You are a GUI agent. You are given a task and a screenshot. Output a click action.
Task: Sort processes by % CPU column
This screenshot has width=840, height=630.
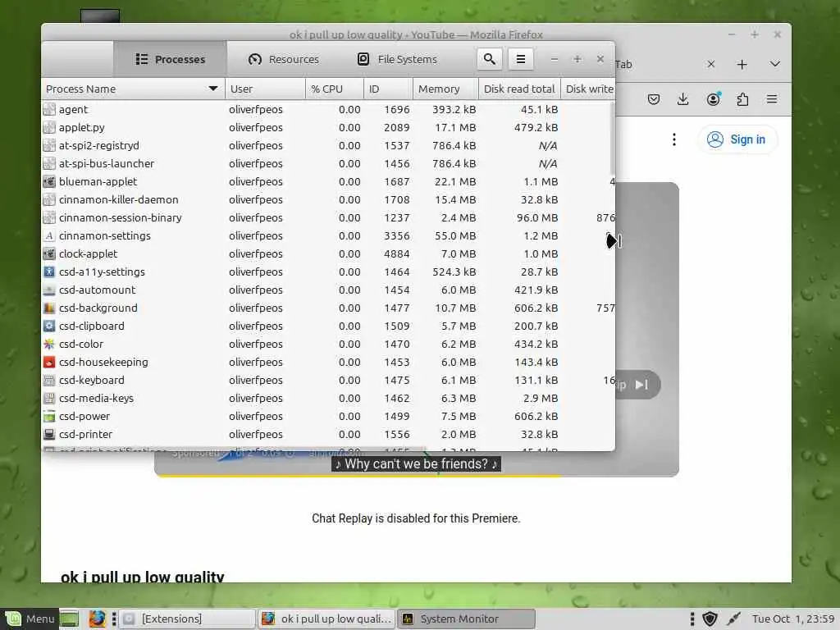click(335, 89)
